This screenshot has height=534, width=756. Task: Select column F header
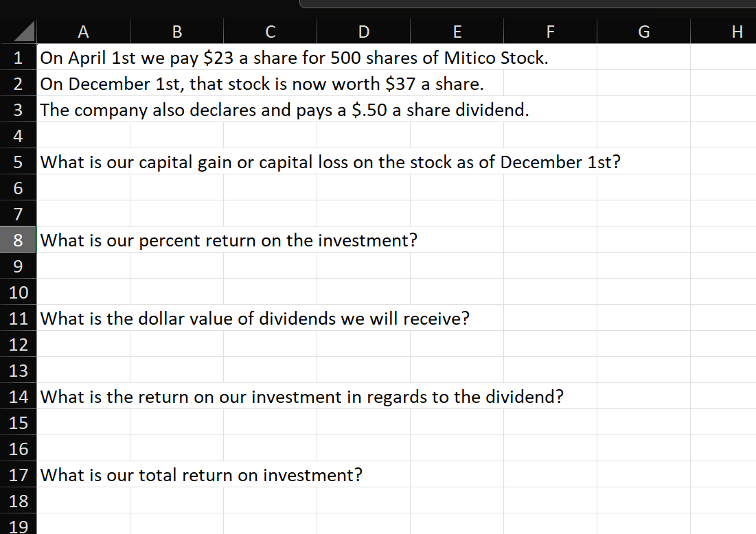point(550,32)
